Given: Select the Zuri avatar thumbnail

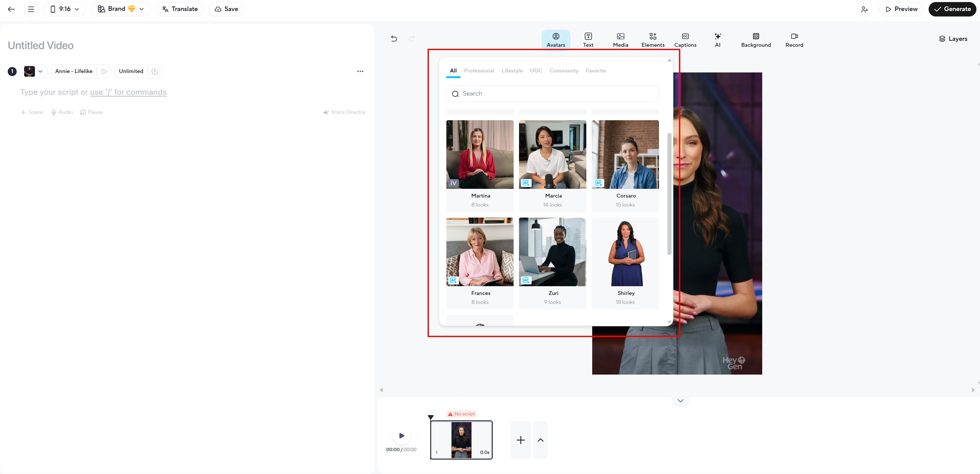Looking at the screenshot, I should click(552, 252).
